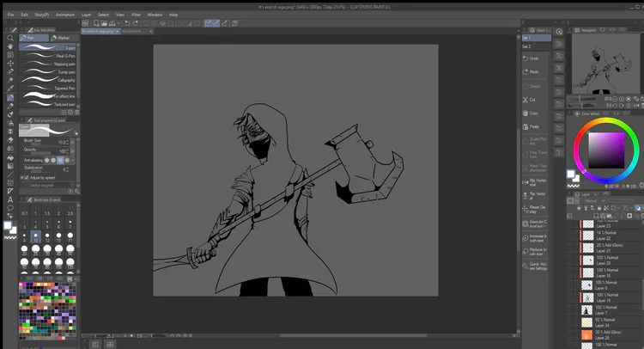Toggle Snap to Special Ruler in toolbar

pos(216,23)
